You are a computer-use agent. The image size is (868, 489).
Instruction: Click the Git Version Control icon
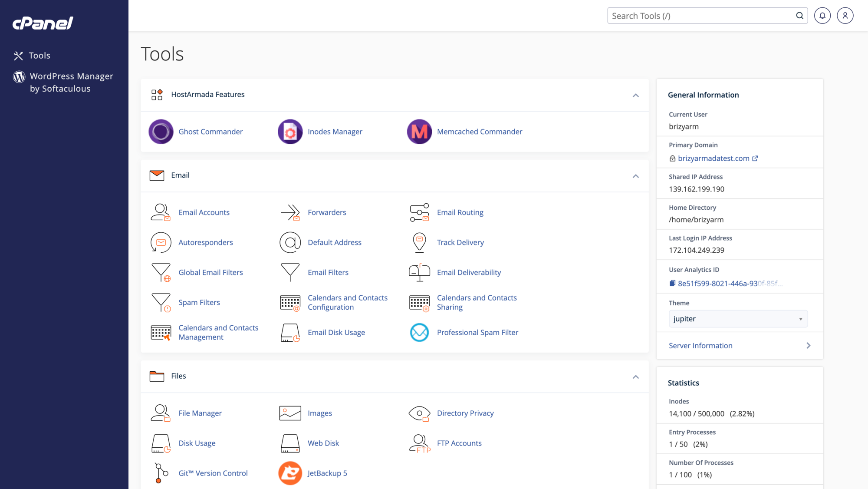[161, 473]
